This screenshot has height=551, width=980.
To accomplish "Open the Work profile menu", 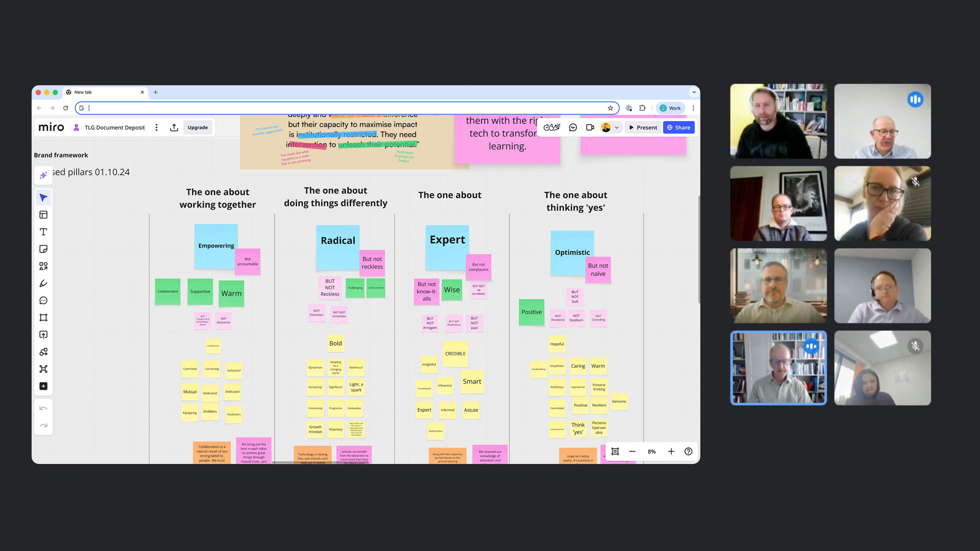I will coord(670,108).
